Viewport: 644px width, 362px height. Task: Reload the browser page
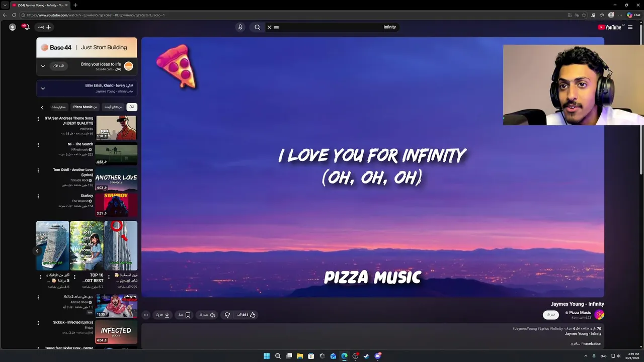coord(14,15)
